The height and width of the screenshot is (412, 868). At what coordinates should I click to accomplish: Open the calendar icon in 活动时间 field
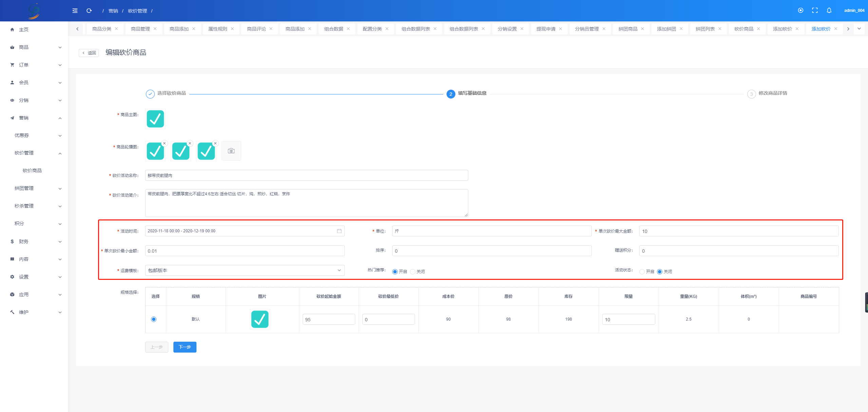pyautogui.click(x=339, y=231)
